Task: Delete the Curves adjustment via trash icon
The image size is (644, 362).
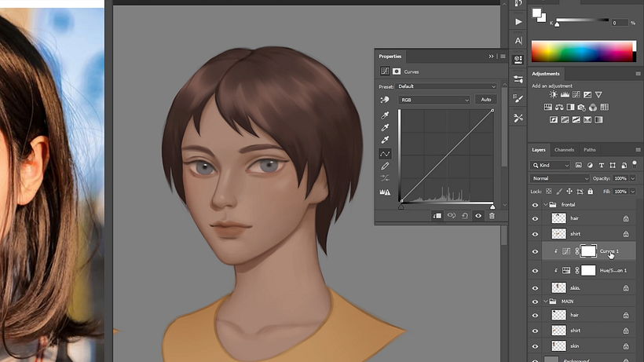Action: point(492,216)
